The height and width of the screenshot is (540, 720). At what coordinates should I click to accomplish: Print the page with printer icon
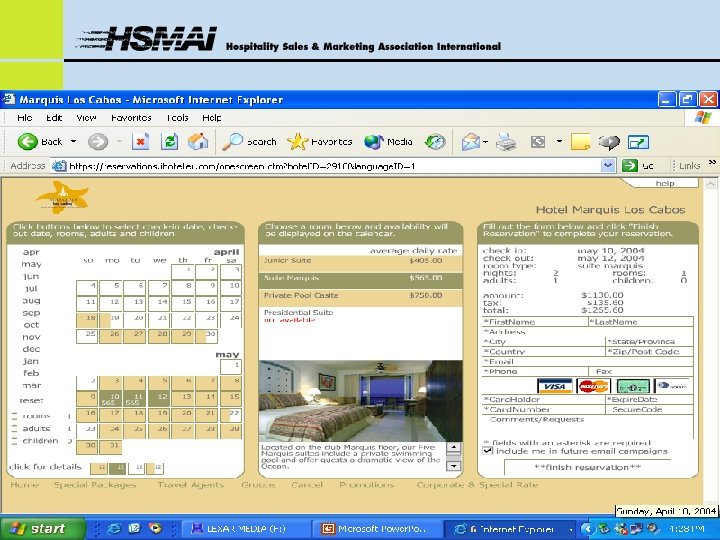[x=506, y=142]
